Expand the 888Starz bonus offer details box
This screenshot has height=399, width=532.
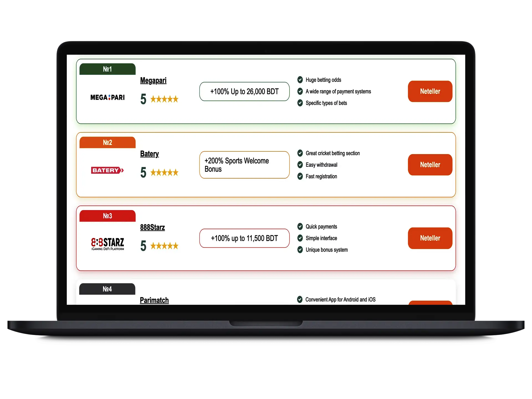click(245, 238)
